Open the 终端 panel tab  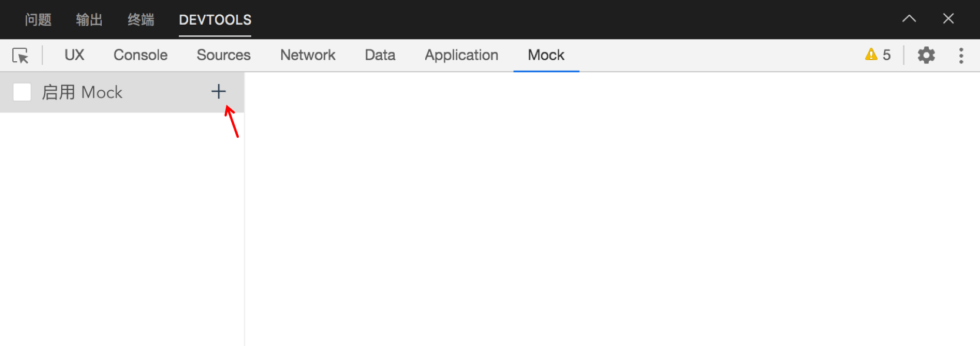pos(141,20)
